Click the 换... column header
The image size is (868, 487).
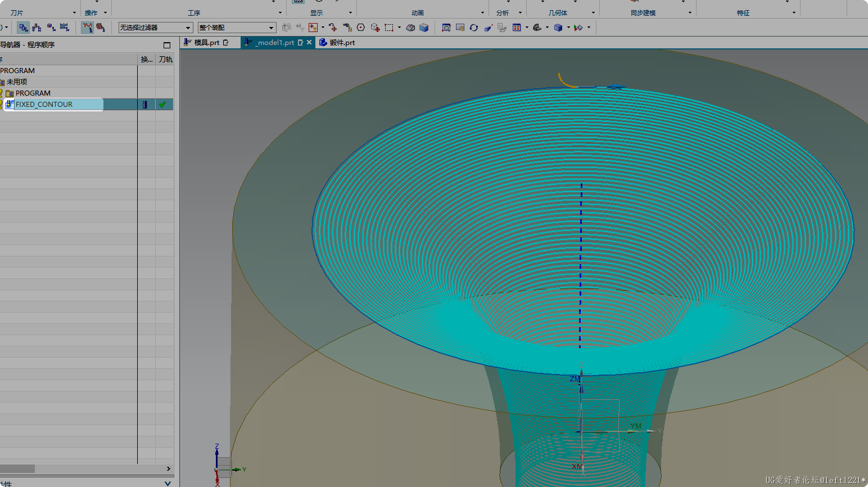(146, 59)
